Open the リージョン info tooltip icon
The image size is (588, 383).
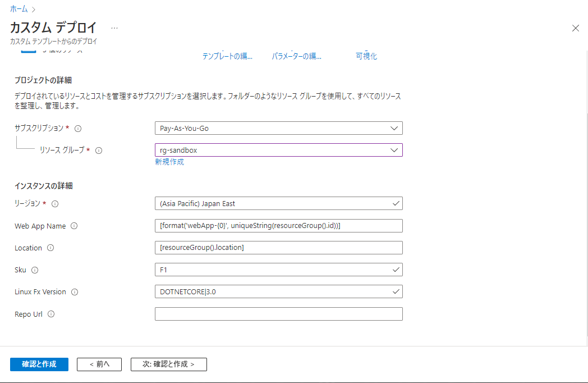54,204
